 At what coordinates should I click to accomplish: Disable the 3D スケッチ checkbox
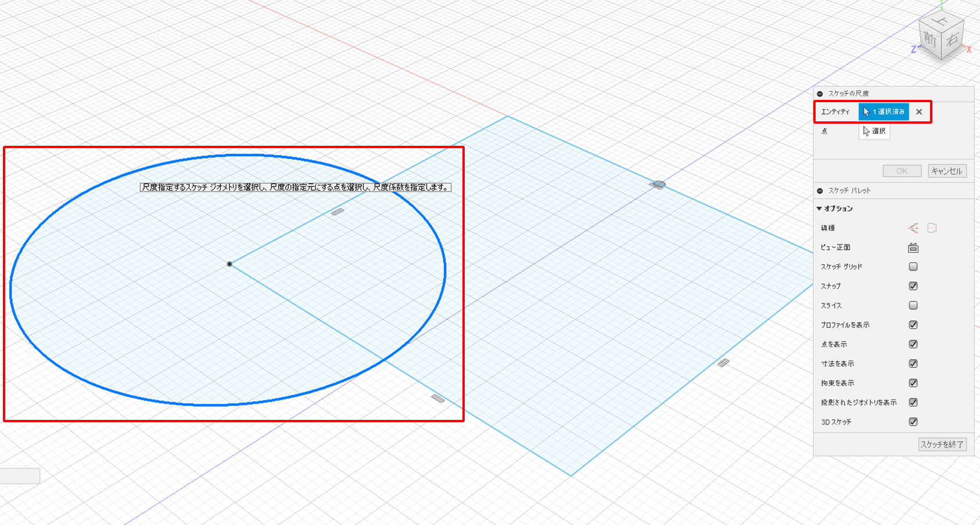coord(913,422)
